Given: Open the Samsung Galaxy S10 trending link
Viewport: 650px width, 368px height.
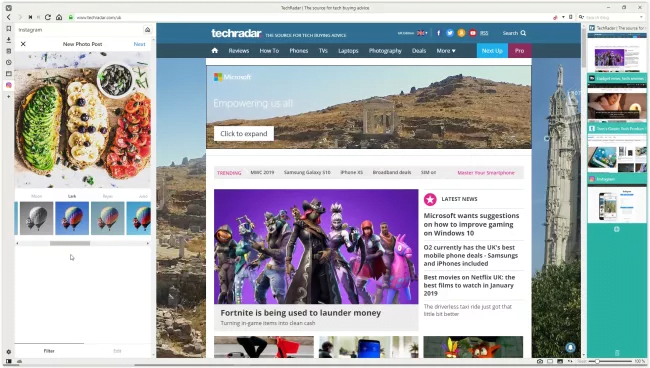Looking at the screenshot, I should tap(307, 172).
